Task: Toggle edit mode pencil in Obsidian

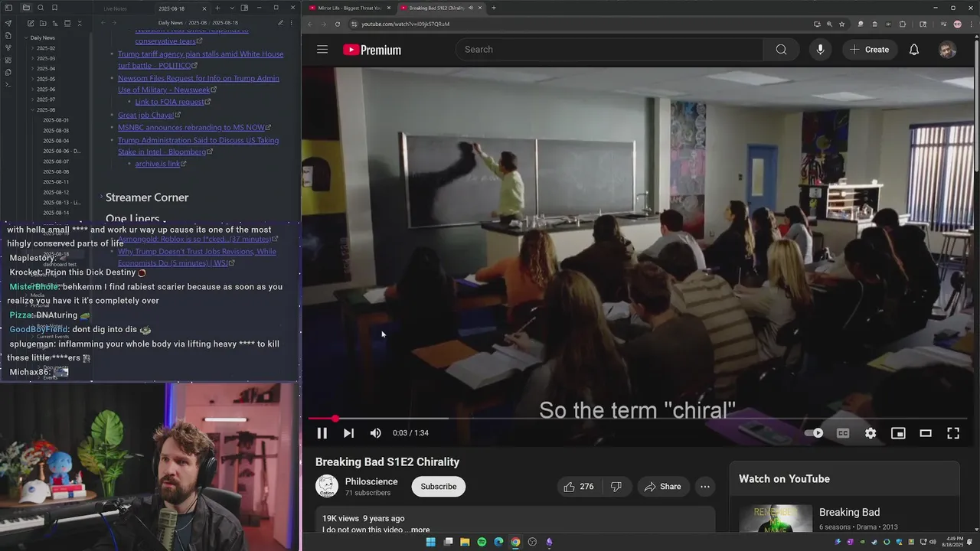Action: click(281, 23)
